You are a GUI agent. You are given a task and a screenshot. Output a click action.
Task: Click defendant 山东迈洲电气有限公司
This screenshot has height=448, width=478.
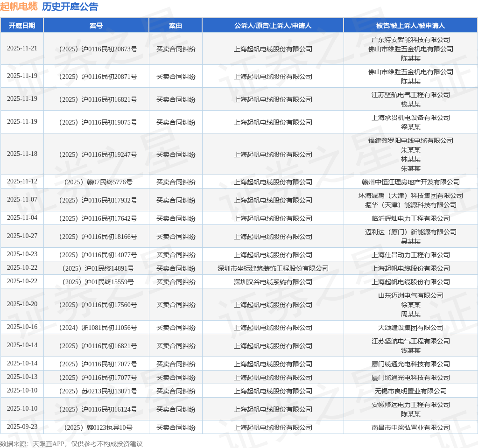click(x=411, y=295)
